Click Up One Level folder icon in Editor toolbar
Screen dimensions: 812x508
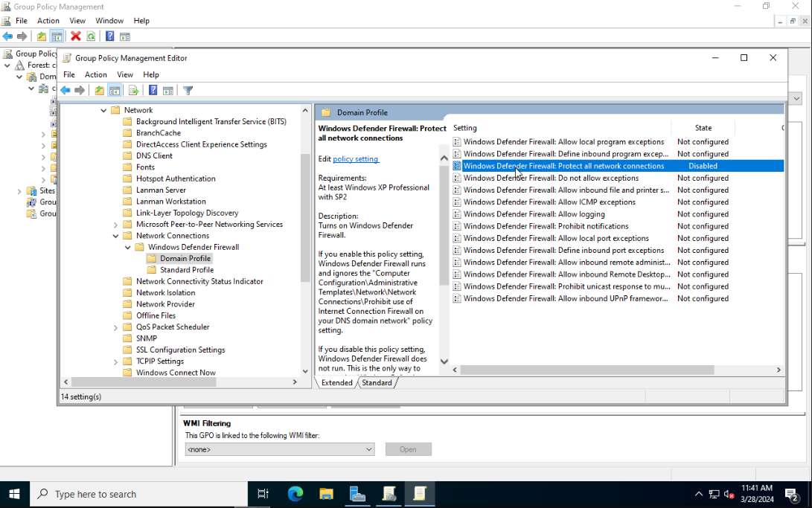point(100,91)
